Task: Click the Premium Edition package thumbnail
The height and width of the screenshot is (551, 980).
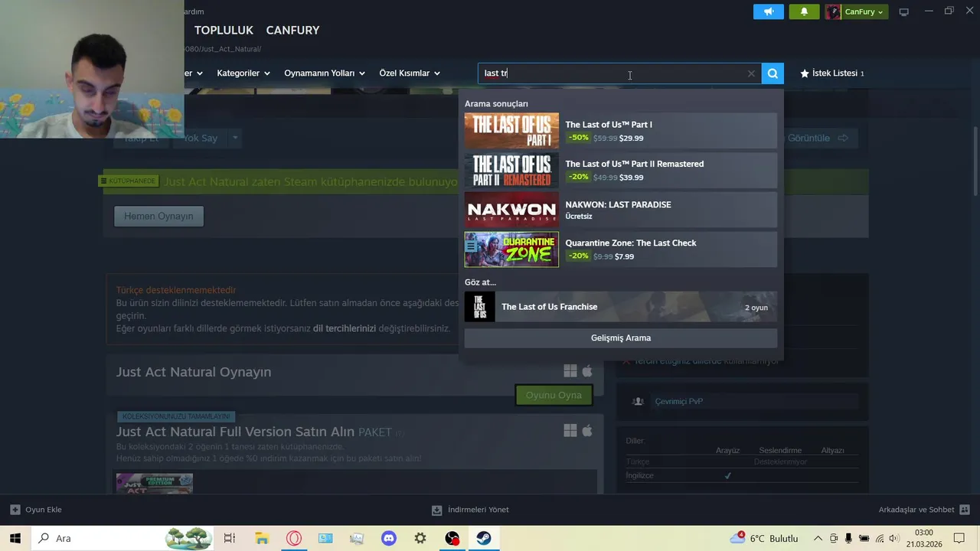Action: coord(155,484)
